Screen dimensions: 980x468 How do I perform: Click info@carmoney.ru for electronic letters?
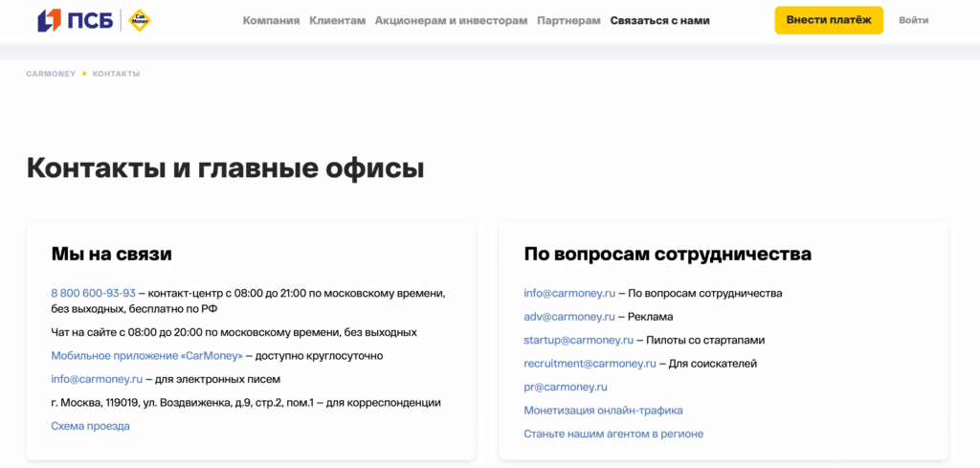[x=97, y=379]
